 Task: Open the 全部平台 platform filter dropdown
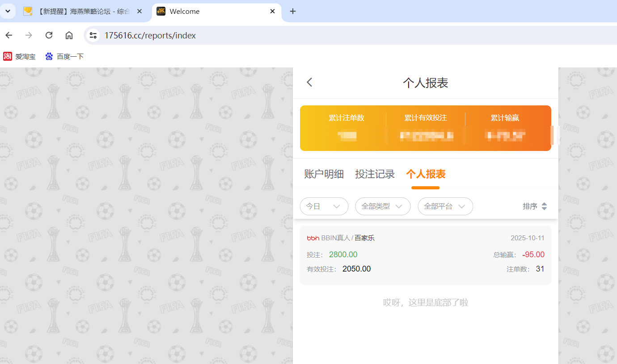click(x=445, y=206)
